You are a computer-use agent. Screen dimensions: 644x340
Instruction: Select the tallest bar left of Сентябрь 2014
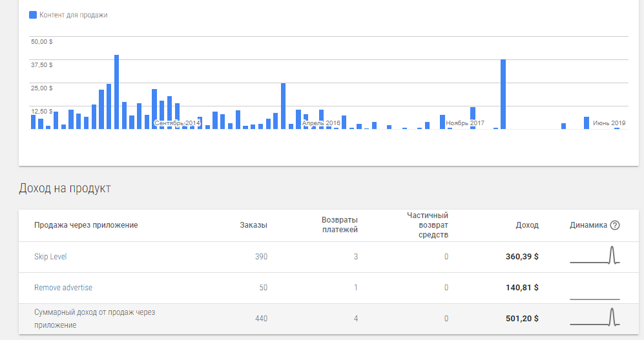point(117,92)
